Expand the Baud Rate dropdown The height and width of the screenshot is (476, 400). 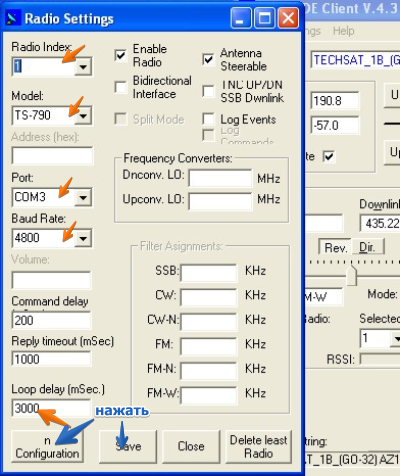(x=83, y=238)
